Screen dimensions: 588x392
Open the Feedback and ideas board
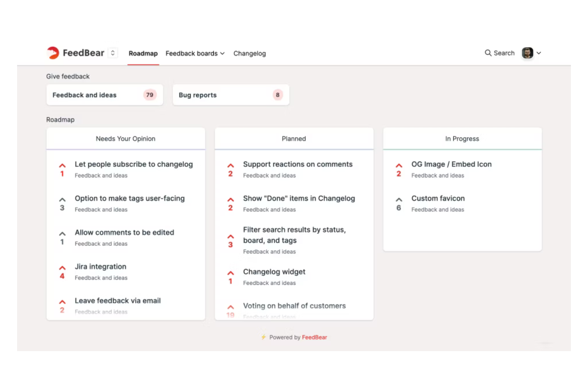(104, 95)
